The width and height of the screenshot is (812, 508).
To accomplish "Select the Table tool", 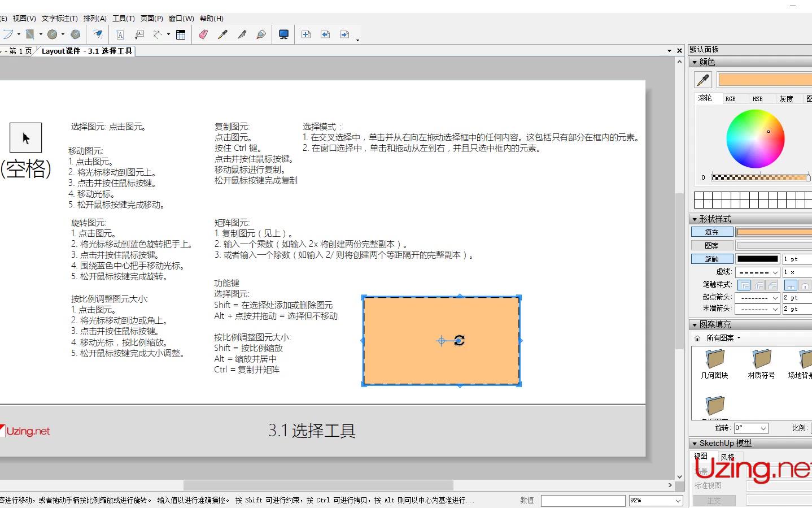I will 181,34.
